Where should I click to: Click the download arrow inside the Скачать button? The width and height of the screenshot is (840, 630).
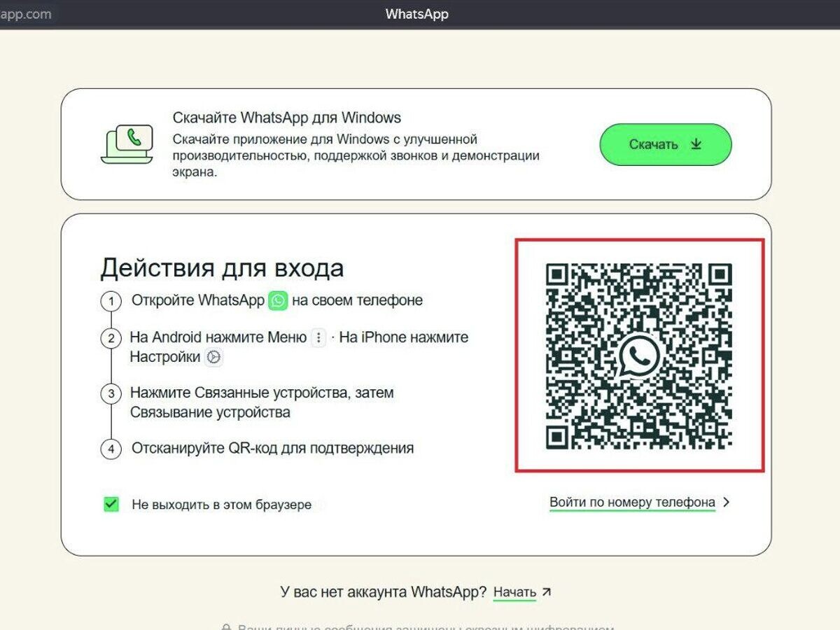click(x=696, y=144)
